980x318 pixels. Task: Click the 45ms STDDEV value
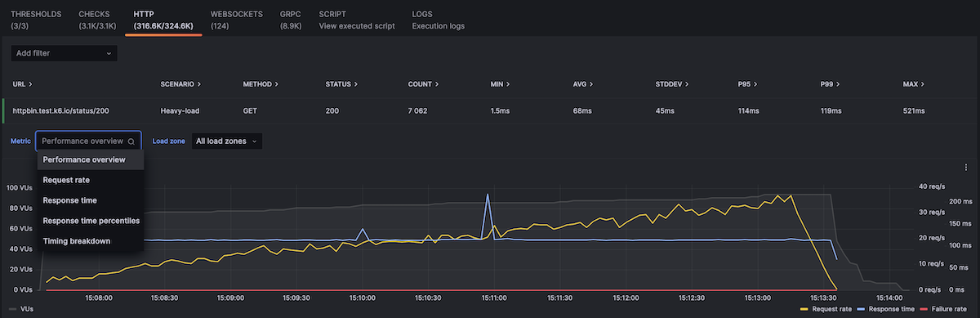click(666, 110)
